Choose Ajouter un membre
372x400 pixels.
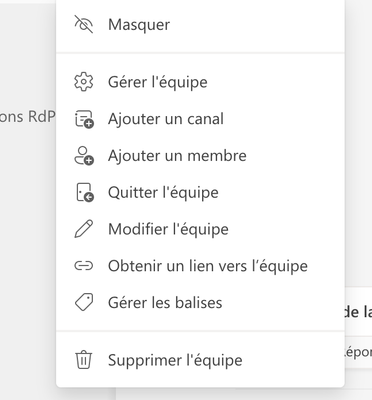point(200,156)
